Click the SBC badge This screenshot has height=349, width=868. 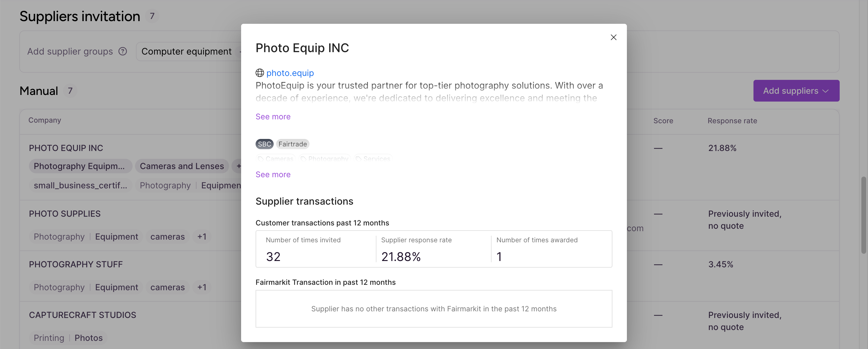pyautogui.click(x=264, y=144)
